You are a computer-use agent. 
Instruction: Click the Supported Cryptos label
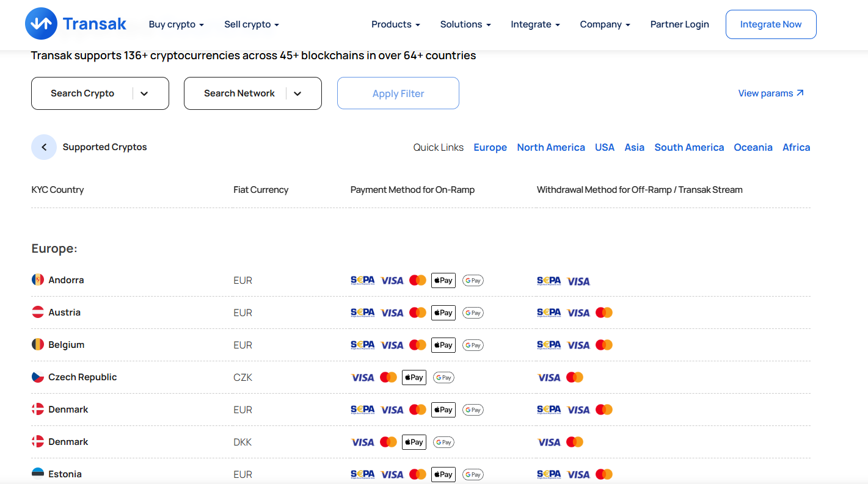pyautogui.click(x=104, y=147)
